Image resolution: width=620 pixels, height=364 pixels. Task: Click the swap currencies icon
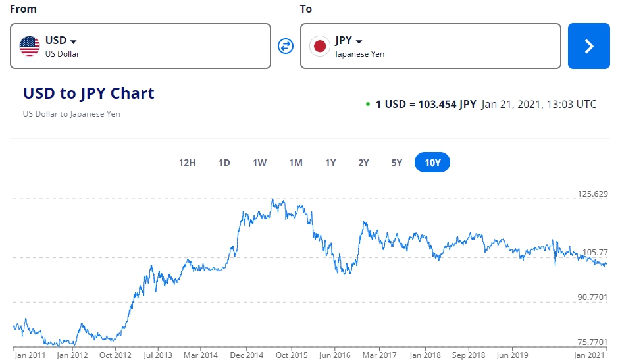click(x=285, y=46)
